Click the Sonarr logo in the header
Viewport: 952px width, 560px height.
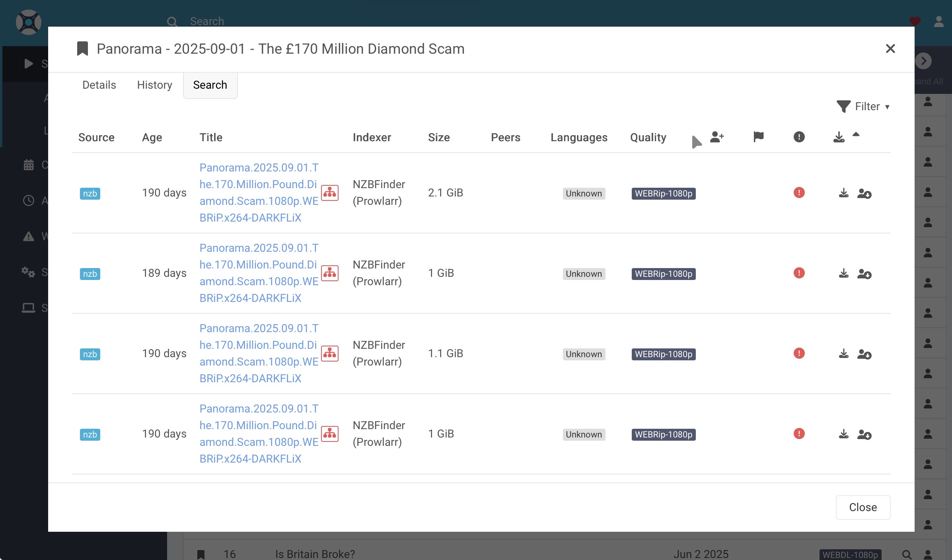pos(29,22)
